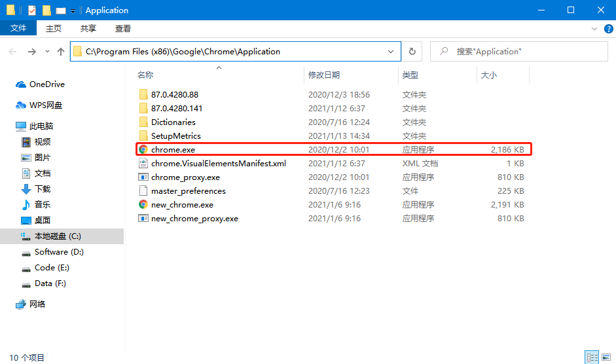
Task: Click the 2021/1/13 14:34 date for SetupMetrics
Action: click(339, 136)
